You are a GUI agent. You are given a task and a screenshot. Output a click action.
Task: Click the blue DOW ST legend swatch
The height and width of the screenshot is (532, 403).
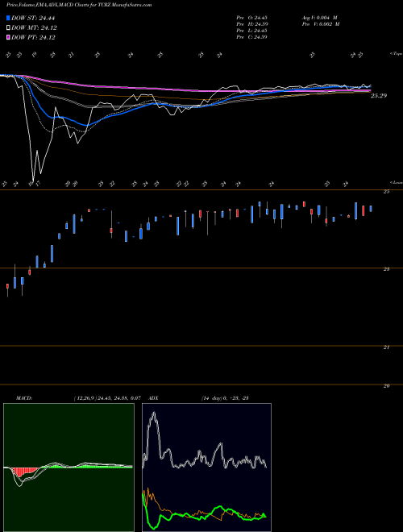click(x=8, y=18)
